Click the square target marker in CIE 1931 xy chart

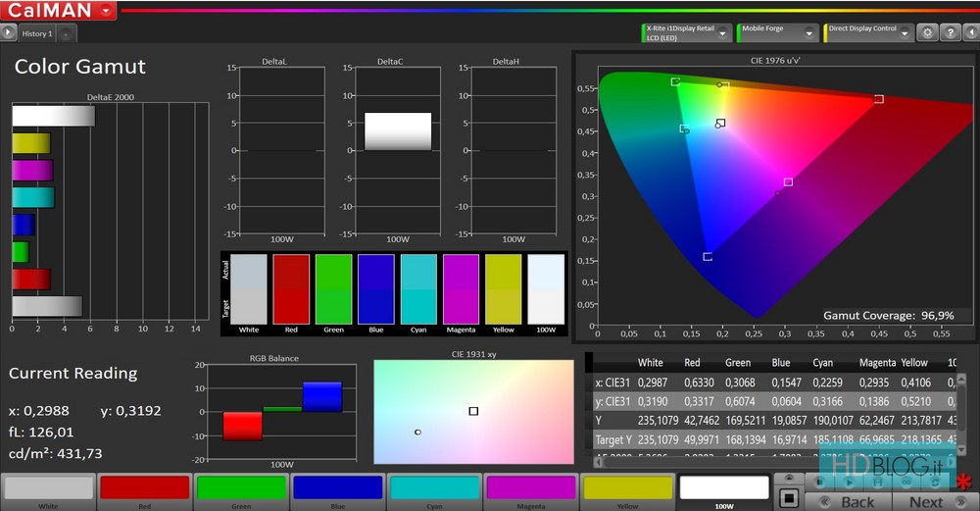pyautogui.click(x=473, y=411)
